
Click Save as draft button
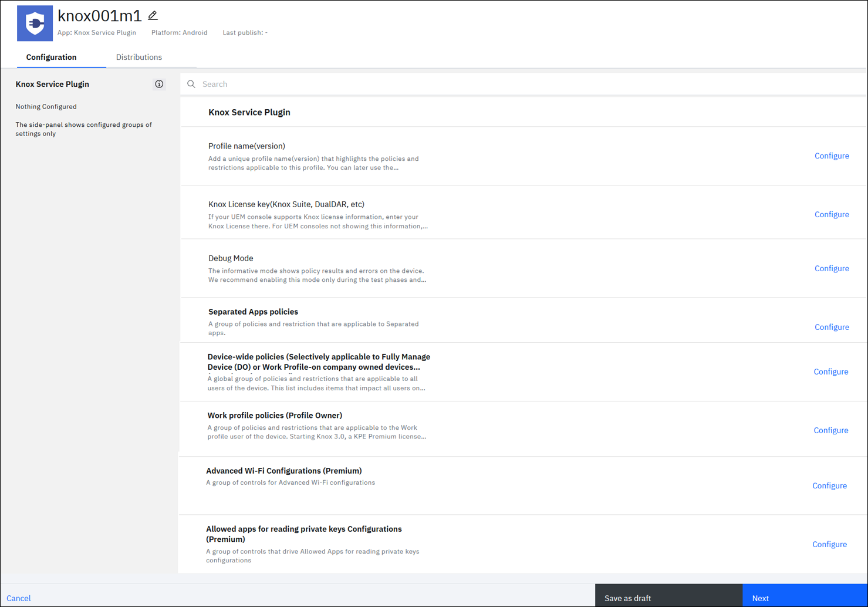click(669, 595)
